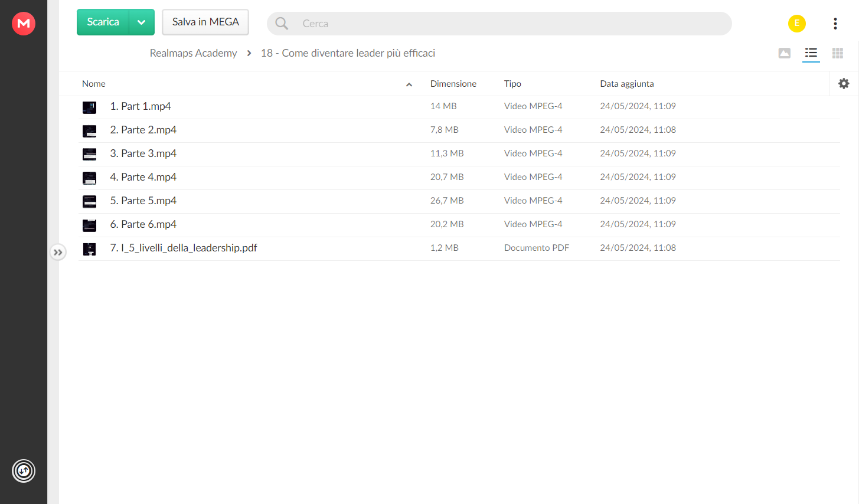
Task: Click the 20,2 MB size cell
Action: (447, 224)
